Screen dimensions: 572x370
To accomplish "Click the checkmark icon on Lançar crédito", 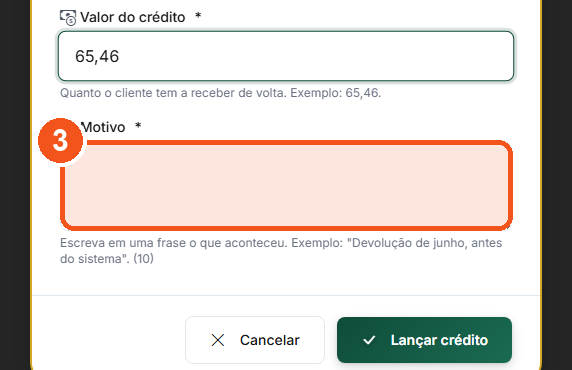I will (369, 340).
